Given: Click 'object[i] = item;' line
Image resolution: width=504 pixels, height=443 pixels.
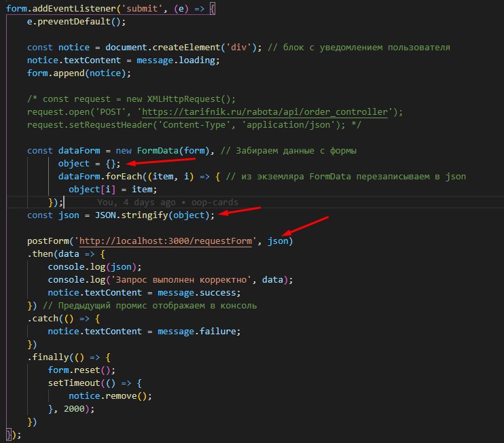Looking at the screenshot, I should coord(113,190).
